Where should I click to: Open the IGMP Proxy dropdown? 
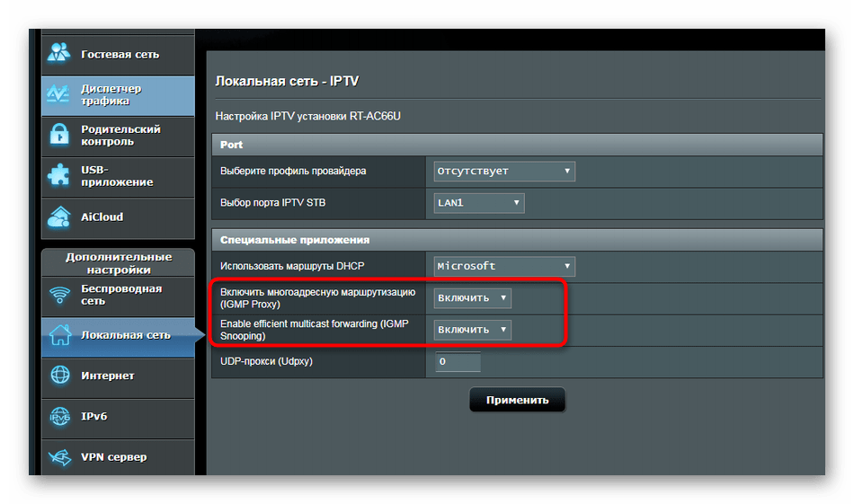point(472,298)
